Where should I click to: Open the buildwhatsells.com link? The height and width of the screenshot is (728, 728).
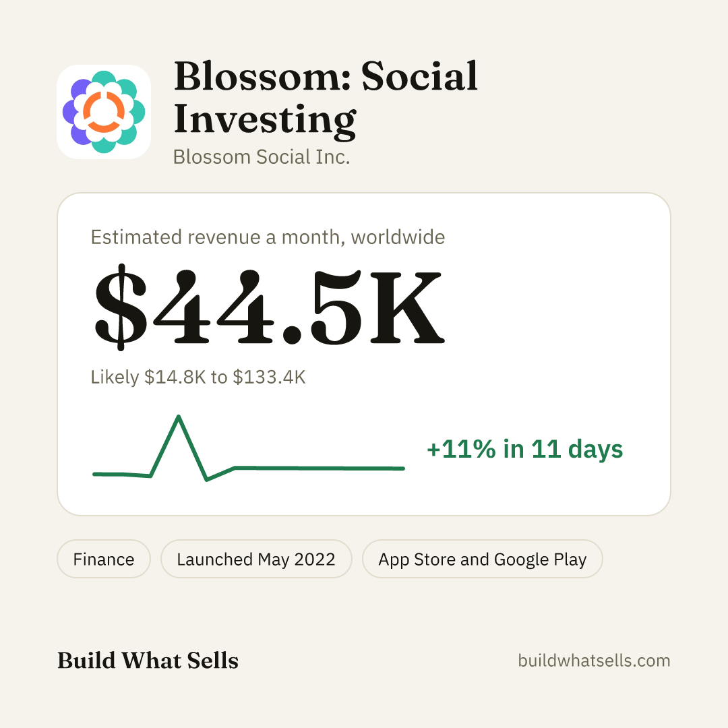pyautogui.click(x=594, y=660)
